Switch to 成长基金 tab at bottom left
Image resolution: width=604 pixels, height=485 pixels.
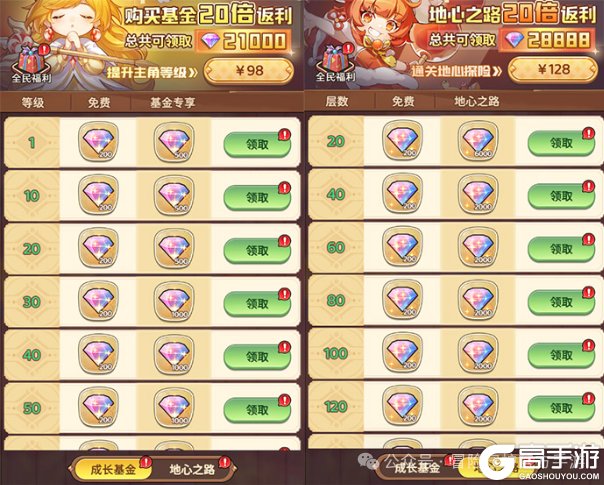pos(112,470)
